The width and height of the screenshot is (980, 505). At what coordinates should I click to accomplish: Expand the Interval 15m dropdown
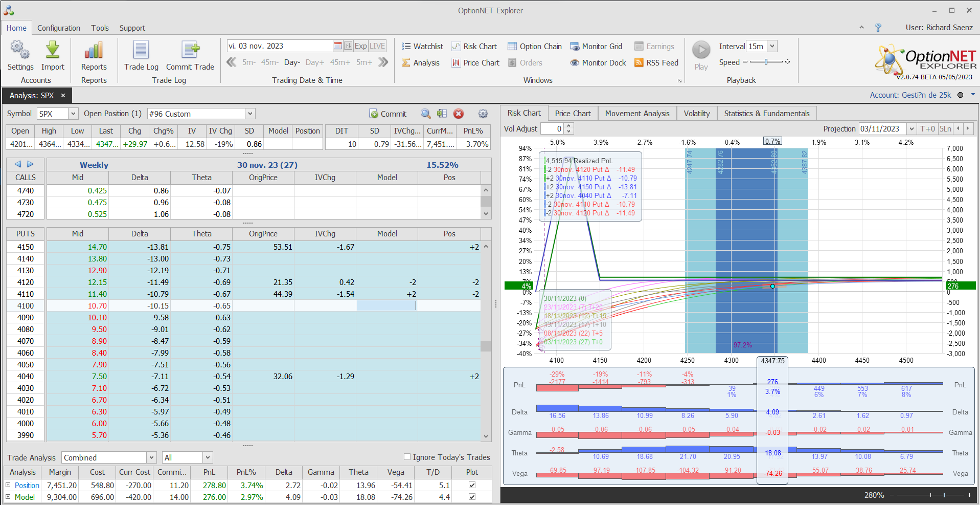click(772, 46)
